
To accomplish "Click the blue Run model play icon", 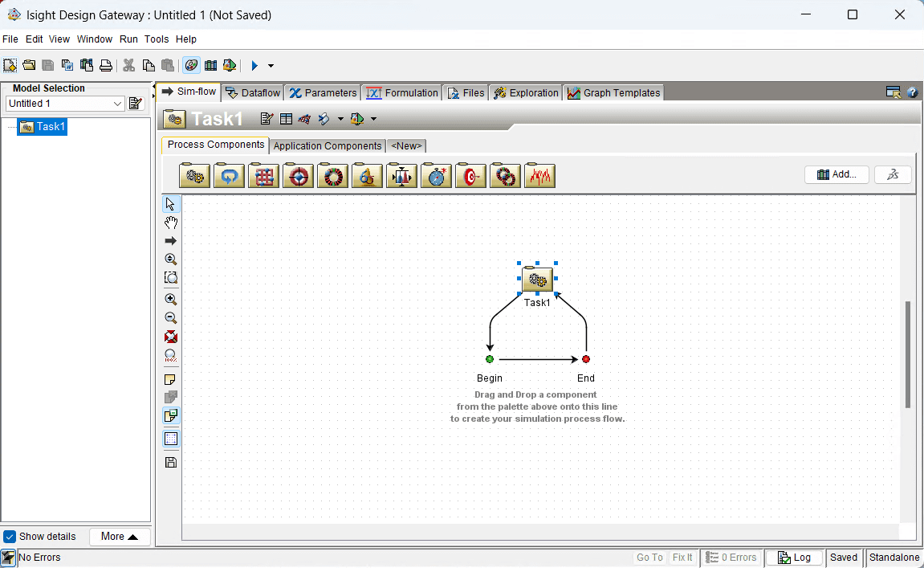I will (x=254, y=65).
